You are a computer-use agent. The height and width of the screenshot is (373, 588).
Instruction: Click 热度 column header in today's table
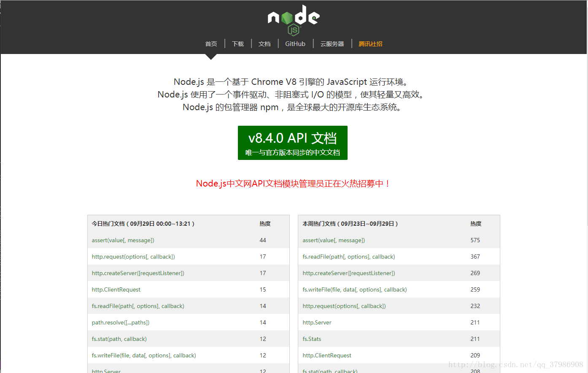coord(265,224)
